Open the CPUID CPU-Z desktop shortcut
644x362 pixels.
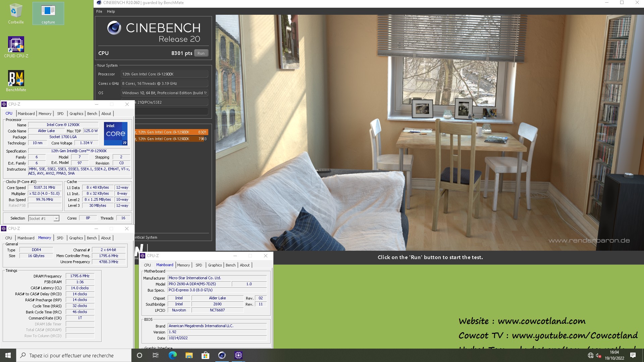pyautogui.click(x=16, y=47)
